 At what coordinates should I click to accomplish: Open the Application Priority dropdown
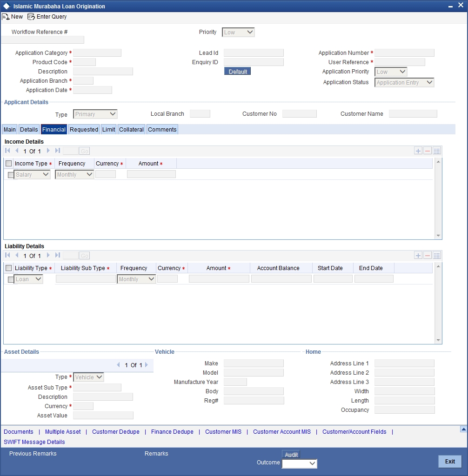391,72
